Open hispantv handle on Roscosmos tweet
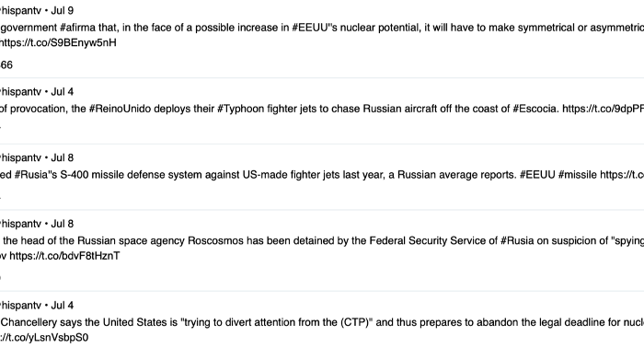The height and width of the screenshot is (348, 644). tap(20, 224)
